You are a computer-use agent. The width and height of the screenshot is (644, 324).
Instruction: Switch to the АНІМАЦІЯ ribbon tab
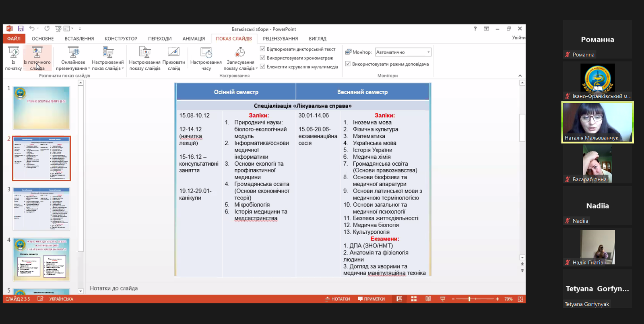pos(194,39)
